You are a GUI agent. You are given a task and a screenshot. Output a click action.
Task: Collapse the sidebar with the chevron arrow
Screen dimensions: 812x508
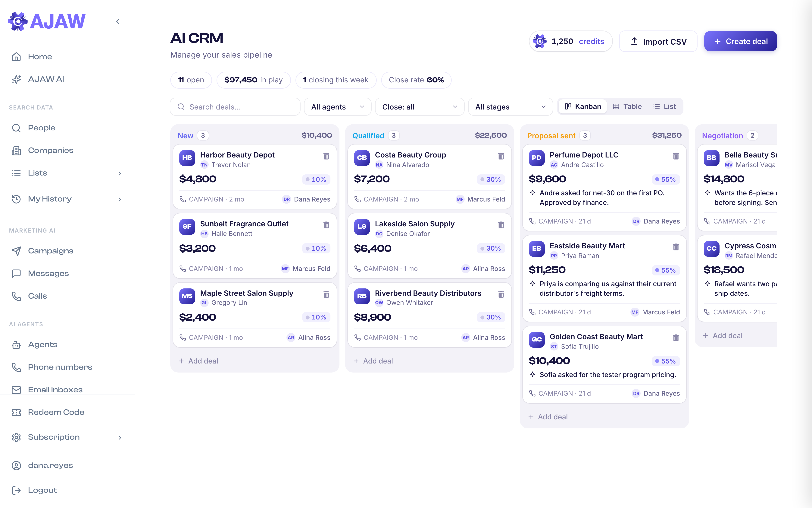point(118,21)
